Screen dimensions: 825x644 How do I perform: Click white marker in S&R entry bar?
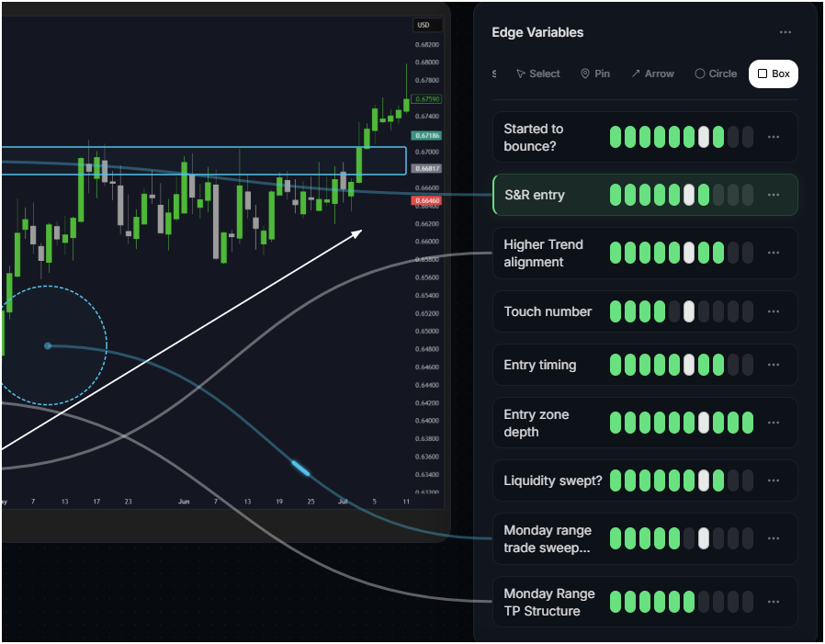pyautogui.click(x=689, y=195)
